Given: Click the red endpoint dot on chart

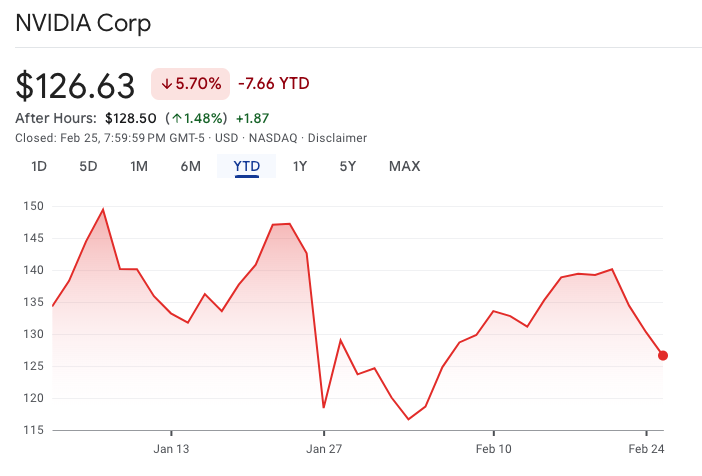Looking at the screenshot, I should 663,355.
